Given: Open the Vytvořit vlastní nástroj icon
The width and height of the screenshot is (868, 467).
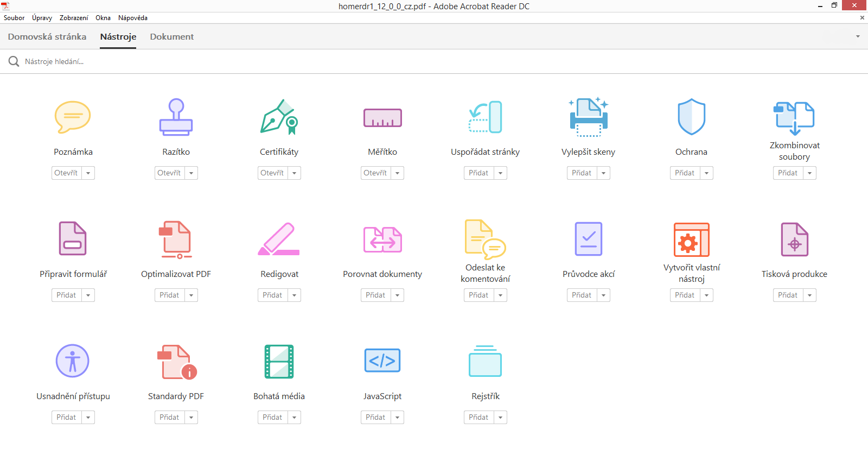Looking at the screenshot, I should click(x=691, y=239).
